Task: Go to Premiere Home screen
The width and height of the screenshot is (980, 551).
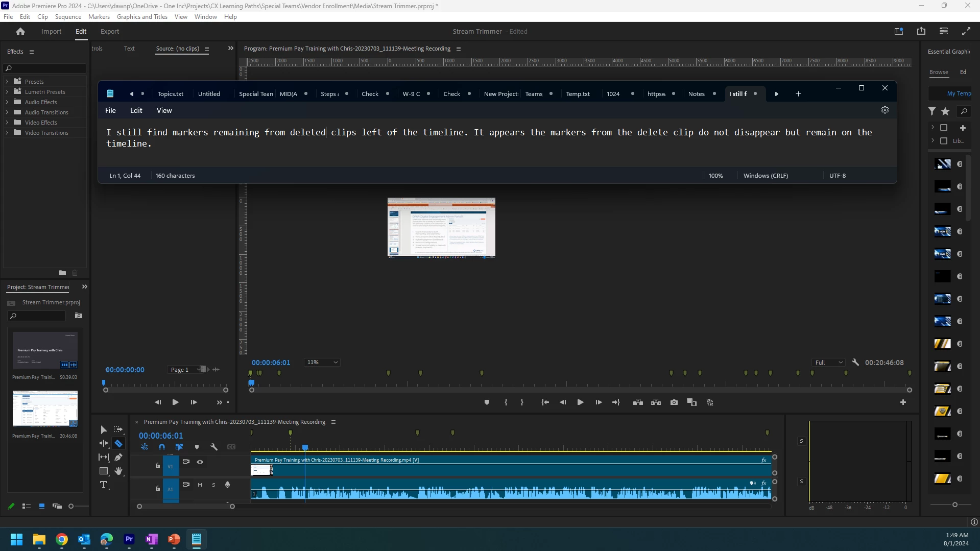Action: point(20,32)
